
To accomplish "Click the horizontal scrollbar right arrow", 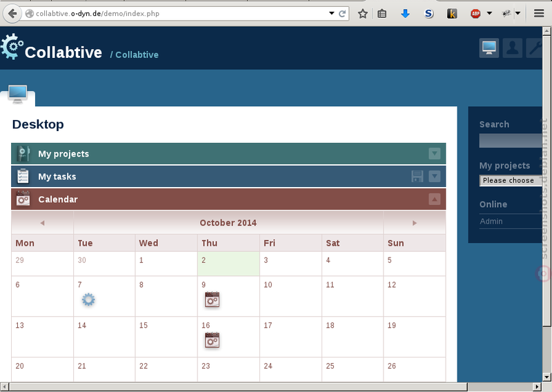I will pyautogui.click(x=538, y=386).
